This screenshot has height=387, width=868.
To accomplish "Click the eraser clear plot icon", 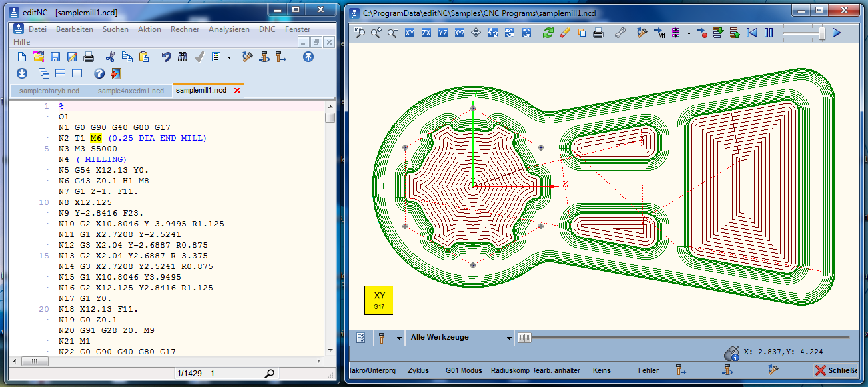I will click(x=565, y=33).
